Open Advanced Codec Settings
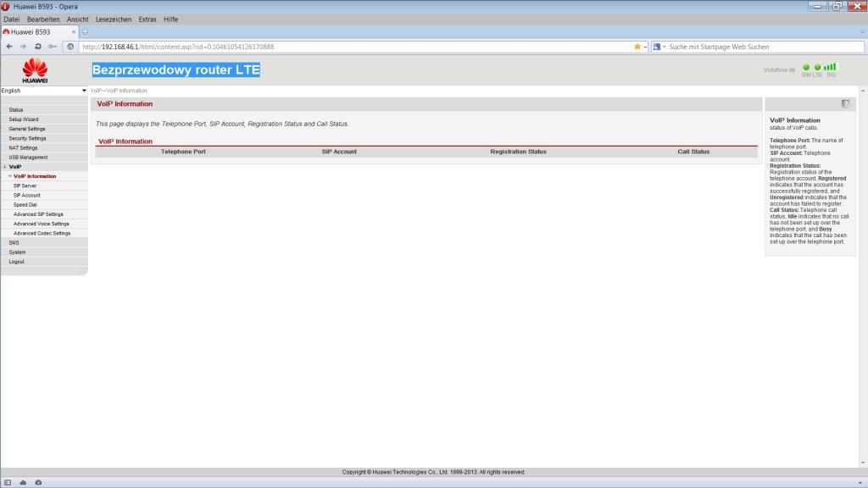 pos(44,233)
